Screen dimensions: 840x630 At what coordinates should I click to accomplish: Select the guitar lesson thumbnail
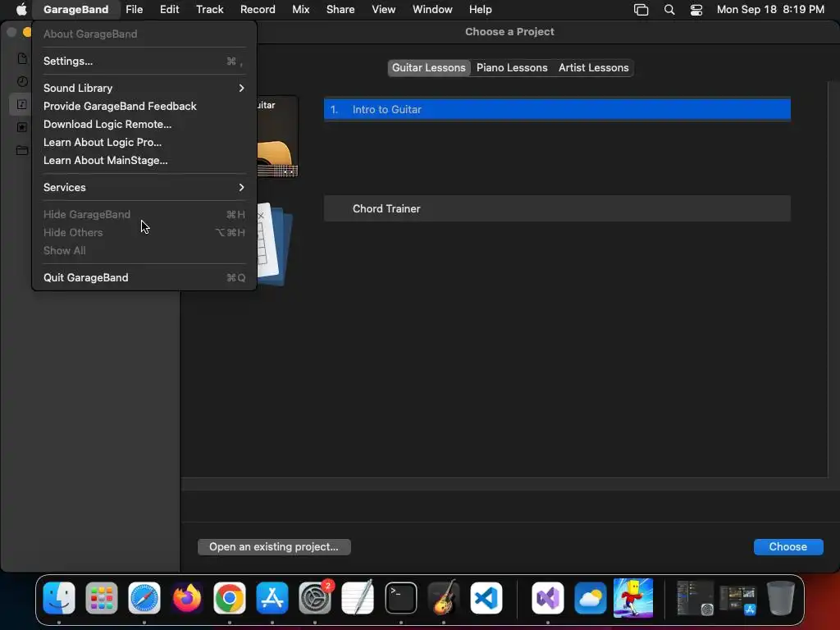point(277,137)
